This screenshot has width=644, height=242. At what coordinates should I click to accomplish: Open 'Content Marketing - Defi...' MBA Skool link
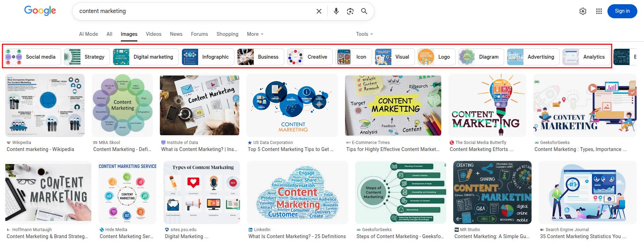(122, 149)
